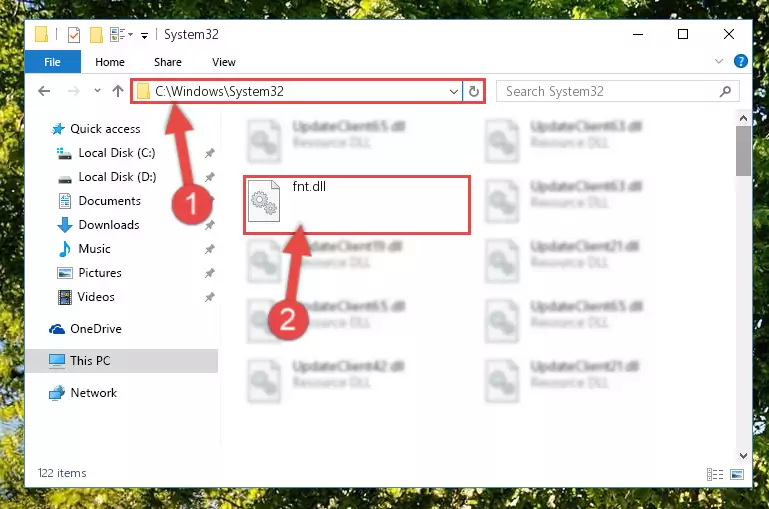Select Quick access in navigation pane
The image size is (769, 509).
[105, 128]
